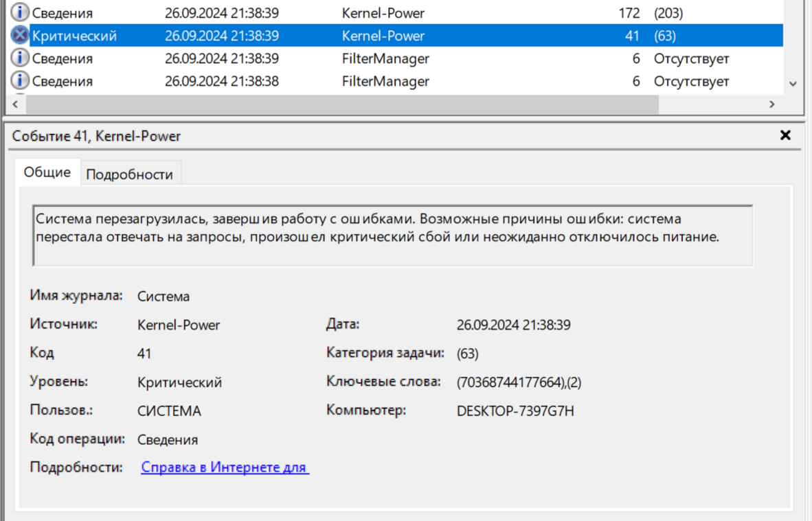Click info icon of FilterManager event at 21:38:38
The image size is (812, 521).
[21, 81]
